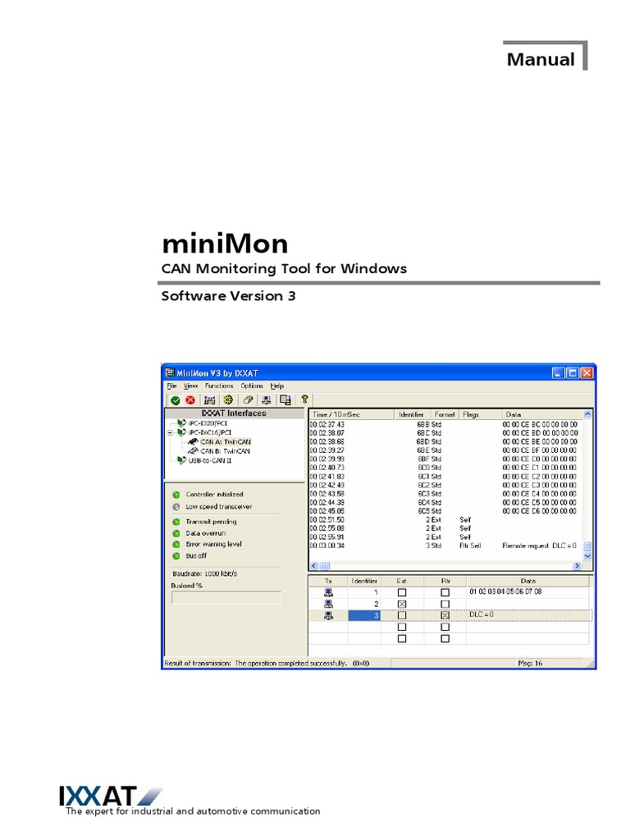Click the Flags column header
630x840 pixels.
point(480,414)
